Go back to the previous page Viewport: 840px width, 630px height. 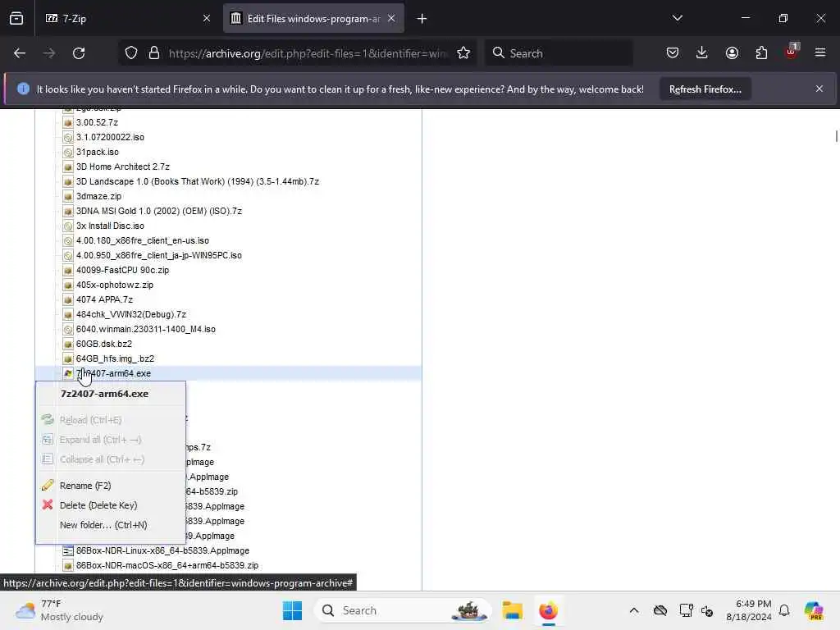[x=20, y=53]
